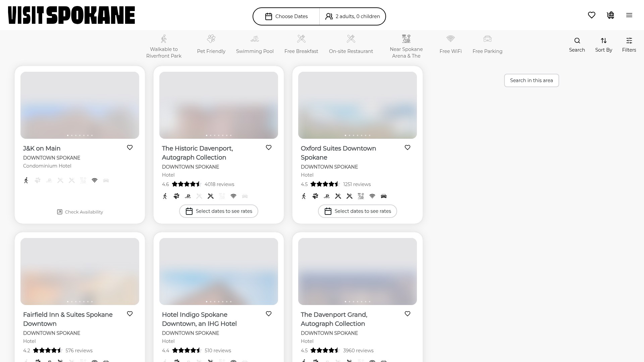Click swimming pool icon on Oxford Suites card
This screenshot has width=644, height=362.
(327, 196)
